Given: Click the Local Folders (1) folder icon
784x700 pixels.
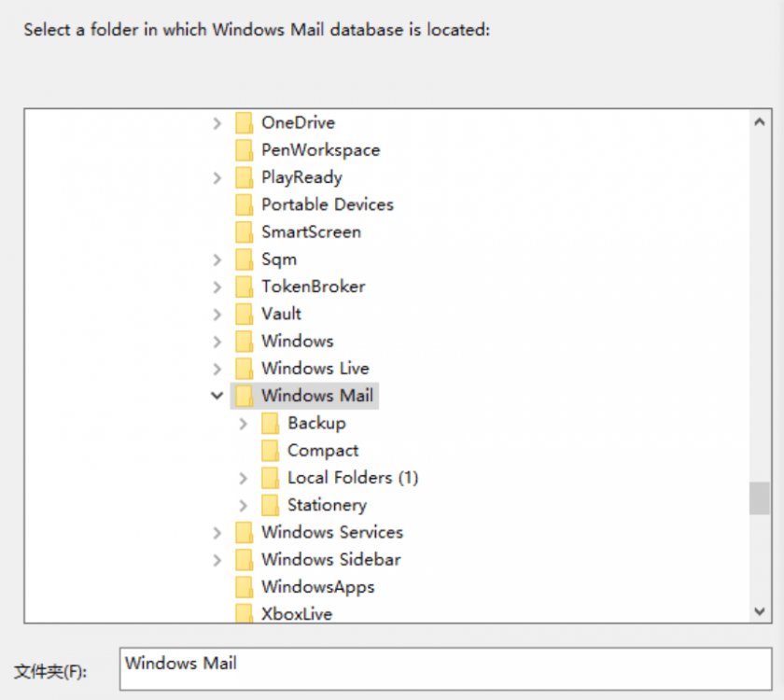Looking at the screenshot, I should click(270, 478).
